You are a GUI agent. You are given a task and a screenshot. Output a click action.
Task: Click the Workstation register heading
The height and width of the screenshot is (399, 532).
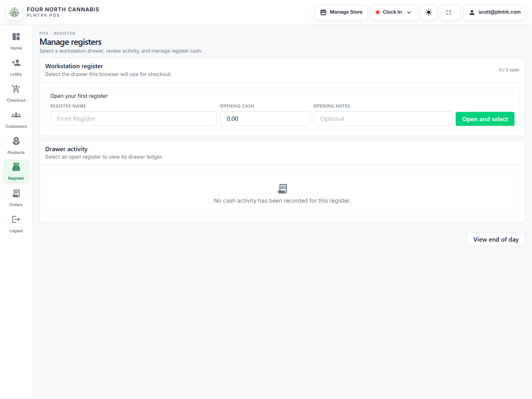[74, 66]
